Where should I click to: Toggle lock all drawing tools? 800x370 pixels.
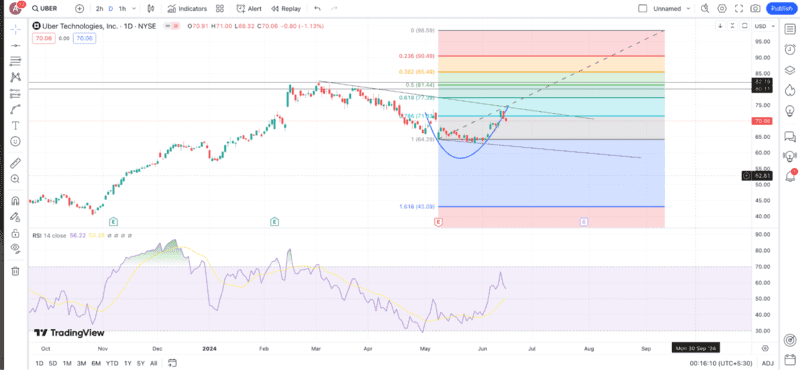tap(15, 233)
